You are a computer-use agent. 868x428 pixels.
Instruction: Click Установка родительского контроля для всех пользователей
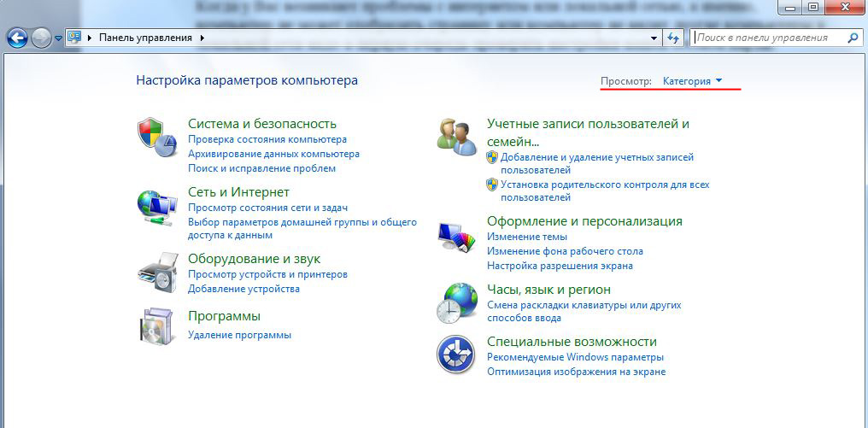click(x=605, y=191)
